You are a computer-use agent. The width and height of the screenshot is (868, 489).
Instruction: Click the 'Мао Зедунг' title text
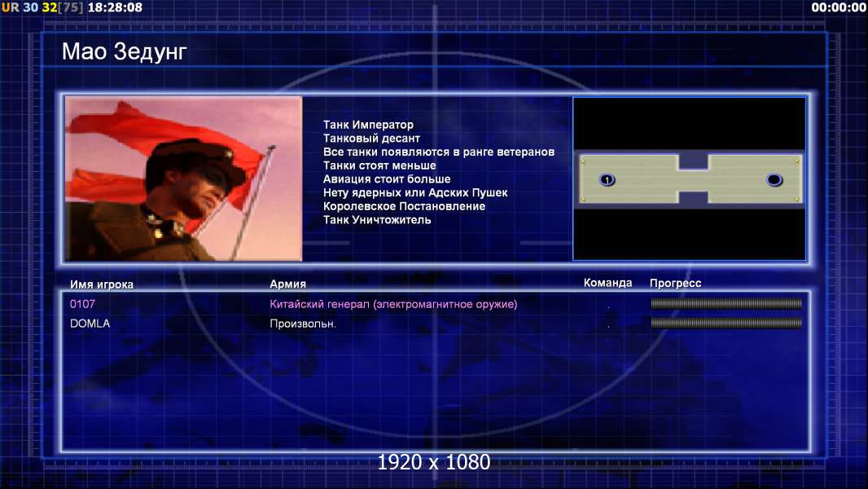pos(124,51)
